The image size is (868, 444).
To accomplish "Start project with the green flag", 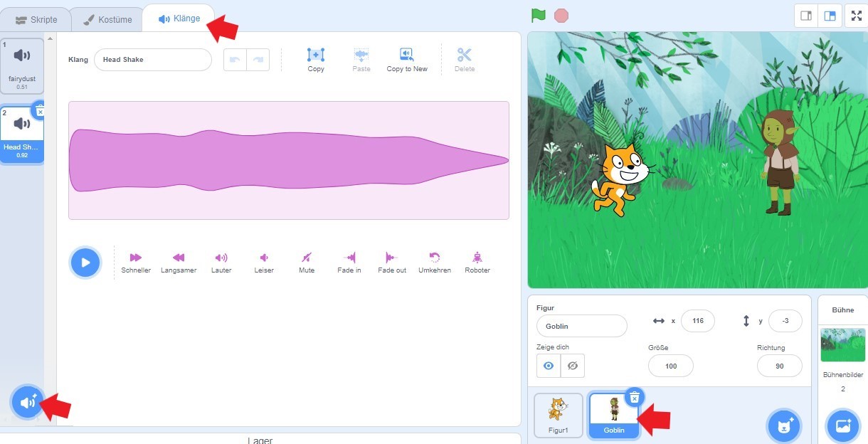I will 539,15.
